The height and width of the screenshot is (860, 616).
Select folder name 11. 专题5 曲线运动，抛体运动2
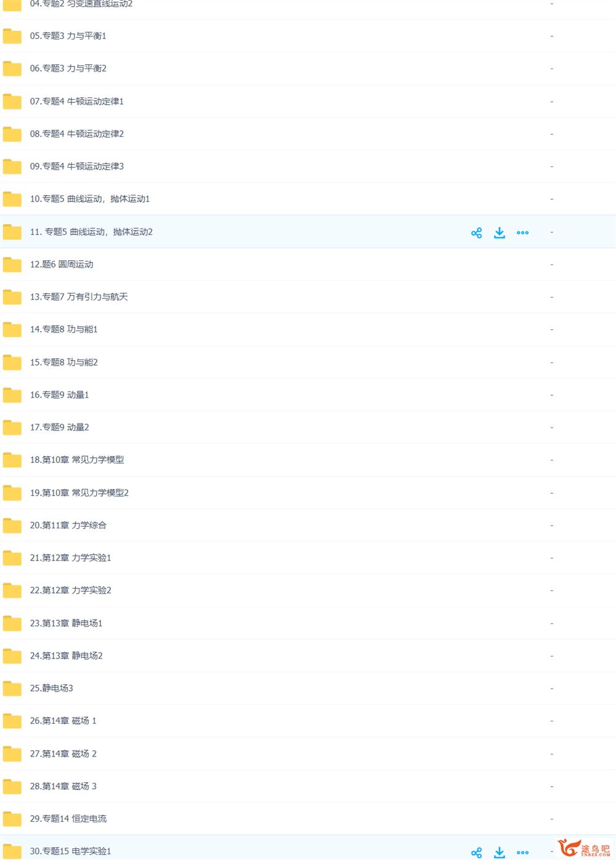click(x=91, y=232)
